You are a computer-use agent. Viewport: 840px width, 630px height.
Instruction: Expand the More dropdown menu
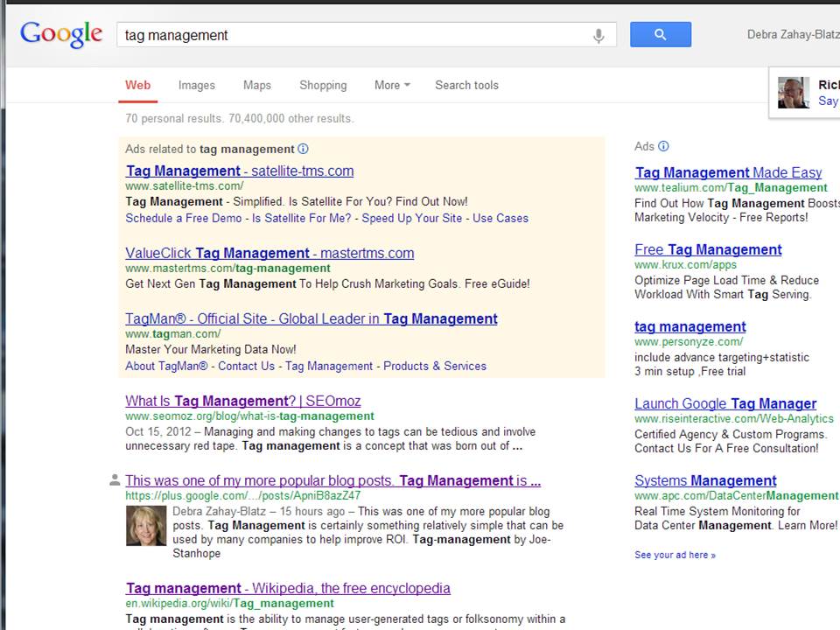click(392, 85)
